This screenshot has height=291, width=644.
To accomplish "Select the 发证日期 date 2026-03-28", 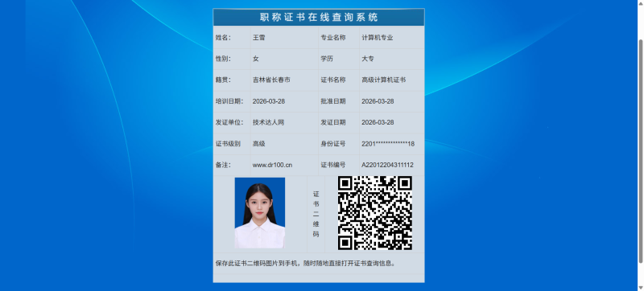I will point(378,122).
